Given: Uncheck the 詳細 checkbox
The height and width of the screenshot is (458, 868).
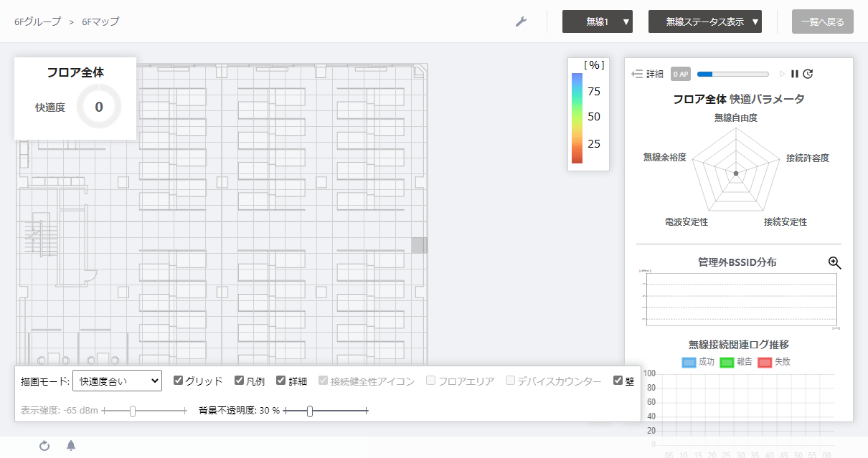Looking at the screenshot, I should point(281,381).
